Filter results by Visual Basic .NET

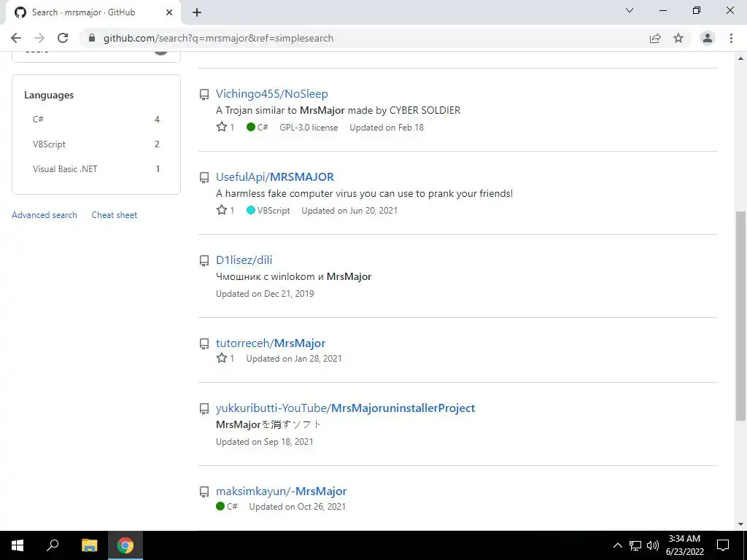click(x=96, y=168)
